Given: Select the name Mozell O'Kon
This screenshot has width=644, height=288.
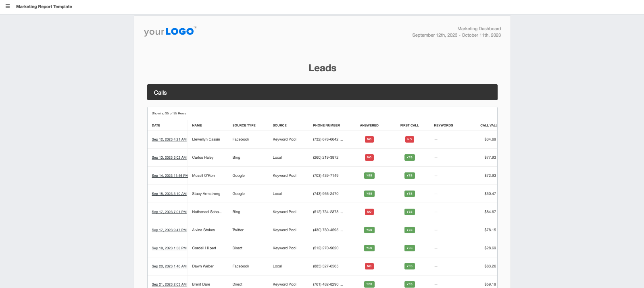Looking at the screenshot, I should coord(203,176).
